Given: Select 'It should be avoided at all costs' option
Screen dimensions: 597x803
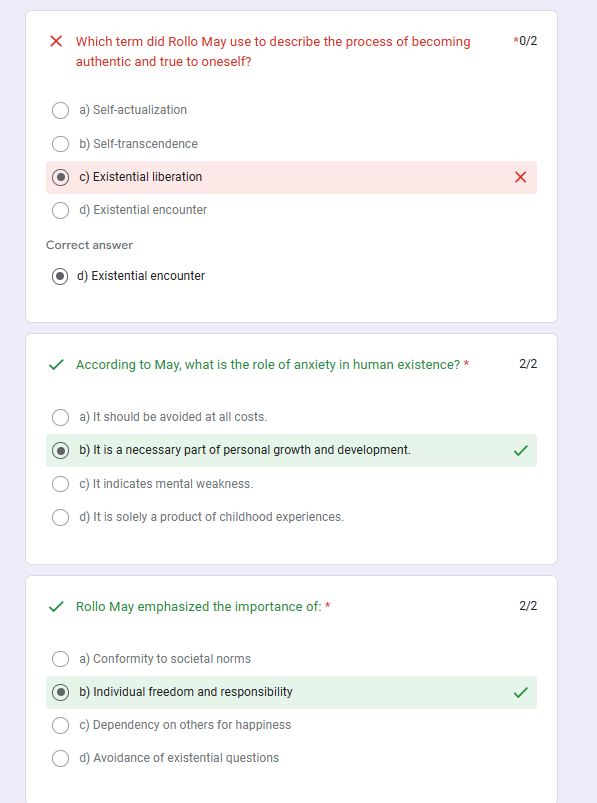Looking at the screenshot, I should click(60, 417).
